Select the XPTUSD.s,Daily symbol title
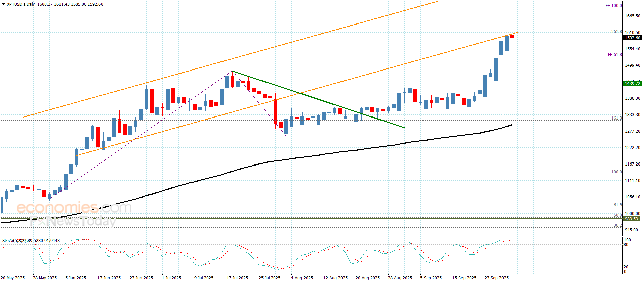 click(21, 4)
